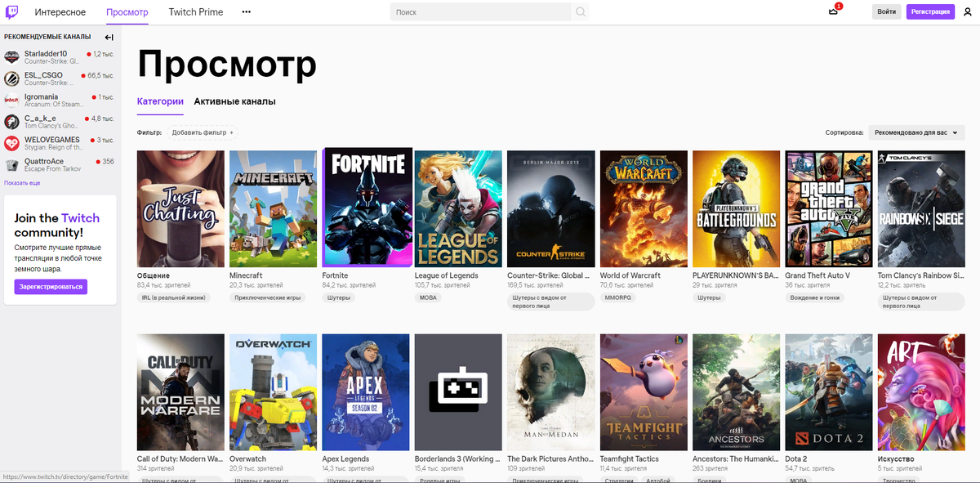Click the IRL (в реальной жизни) tag
980x483 pixels.
coord(173,297)
